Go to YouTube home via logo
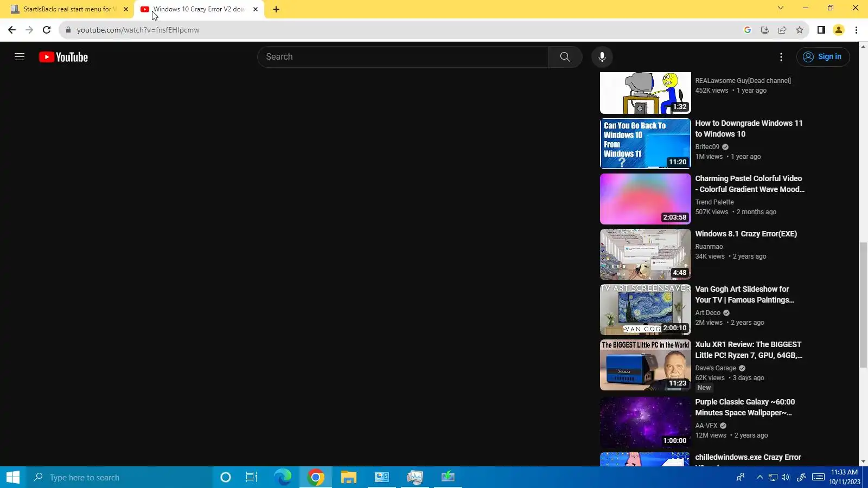Screen dimensions: 868x488 click(63, 57)
